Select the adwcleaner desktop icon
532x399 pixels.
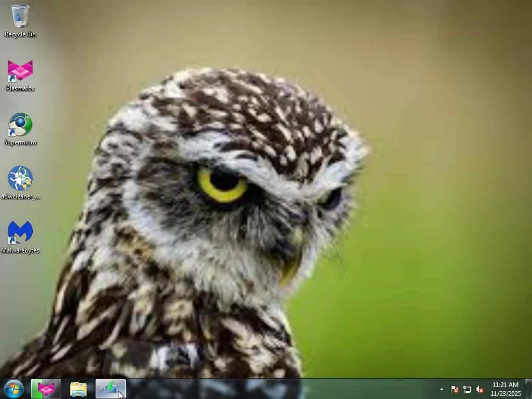(20, 183)
